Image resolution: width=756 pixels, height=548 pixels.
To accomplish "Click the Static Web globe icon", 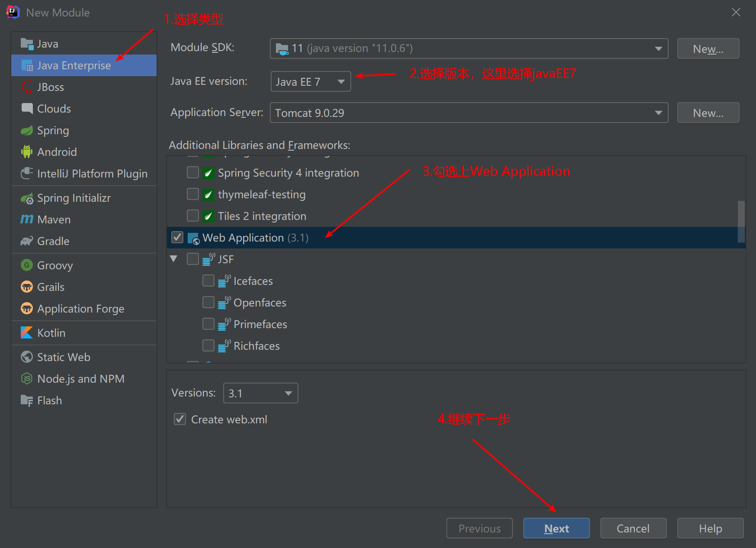I will pyautogui.click(x=27, y=357).
